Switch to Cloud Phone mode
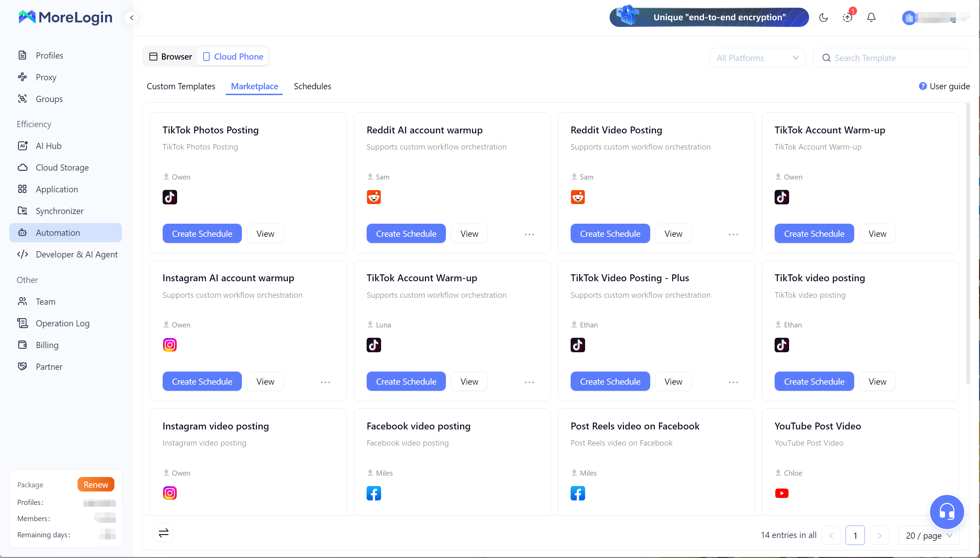 pos(233,57)
